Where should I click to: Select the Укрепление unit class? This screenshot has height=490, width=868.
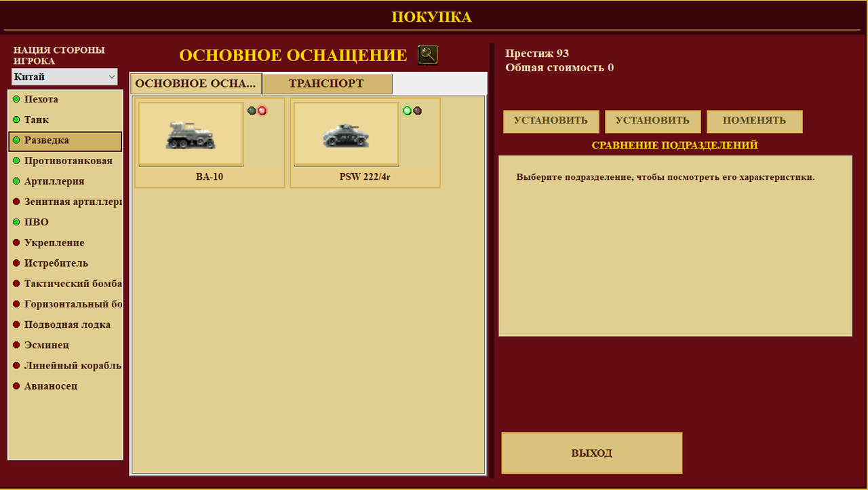(x=65, y=242)
